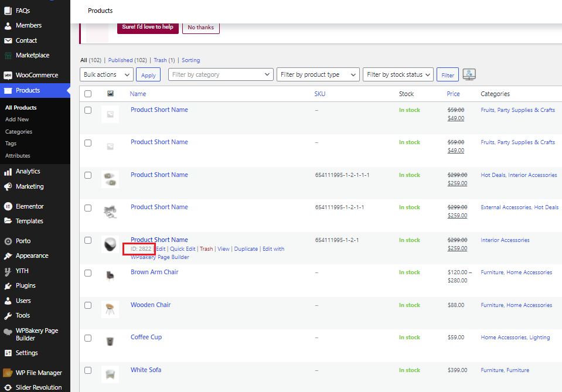Click View link for product 2822
The width and height of the screenshot is (562, 392).
coord(223,248)
